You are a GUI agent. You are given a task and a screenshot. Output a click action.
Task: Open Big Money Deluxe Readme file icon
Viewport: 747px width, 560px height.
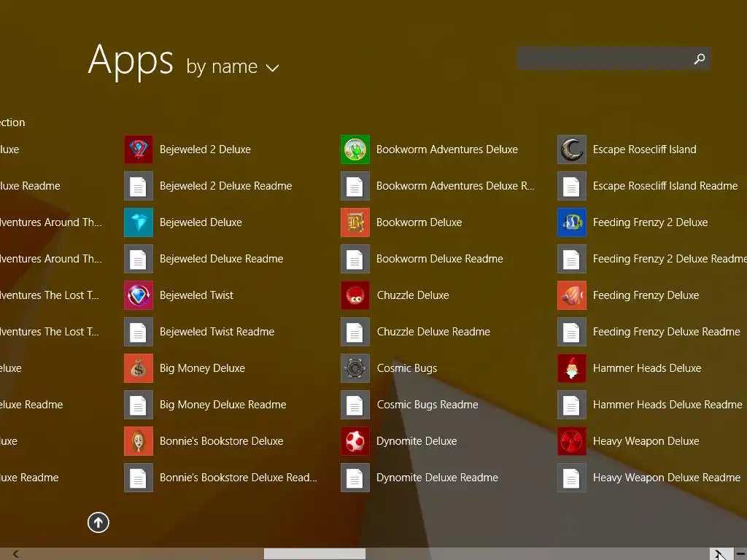pyautogui.click(x=139, y=405)
